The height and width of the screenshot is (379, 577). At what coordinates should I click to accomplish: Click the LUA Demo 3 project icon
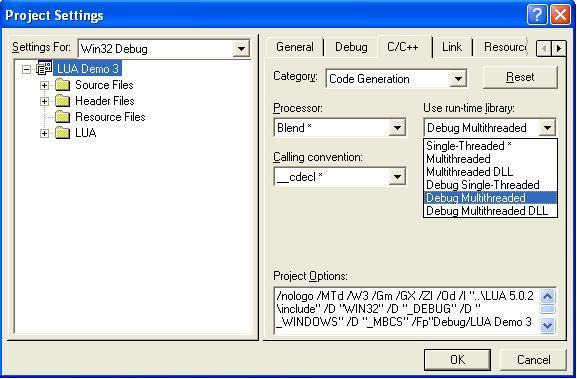[x=44, y=68]
